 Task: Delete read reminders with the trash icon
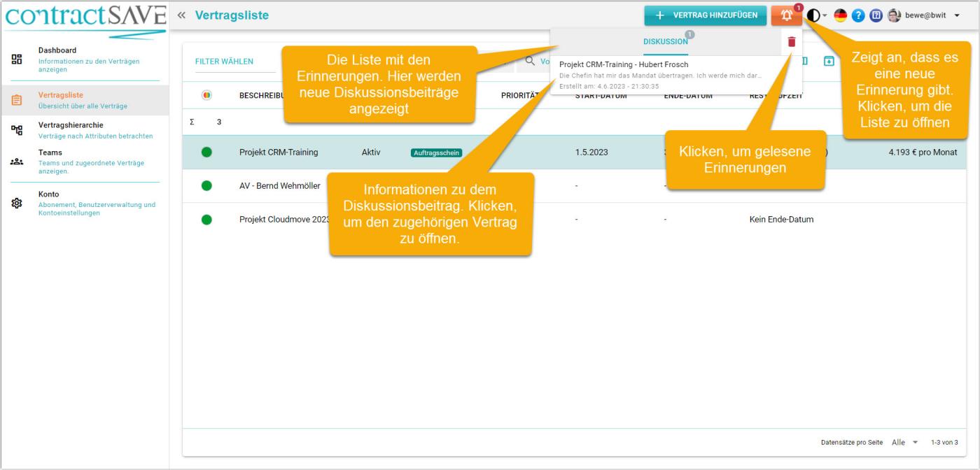pyautogui.click(x=792, y=42)
